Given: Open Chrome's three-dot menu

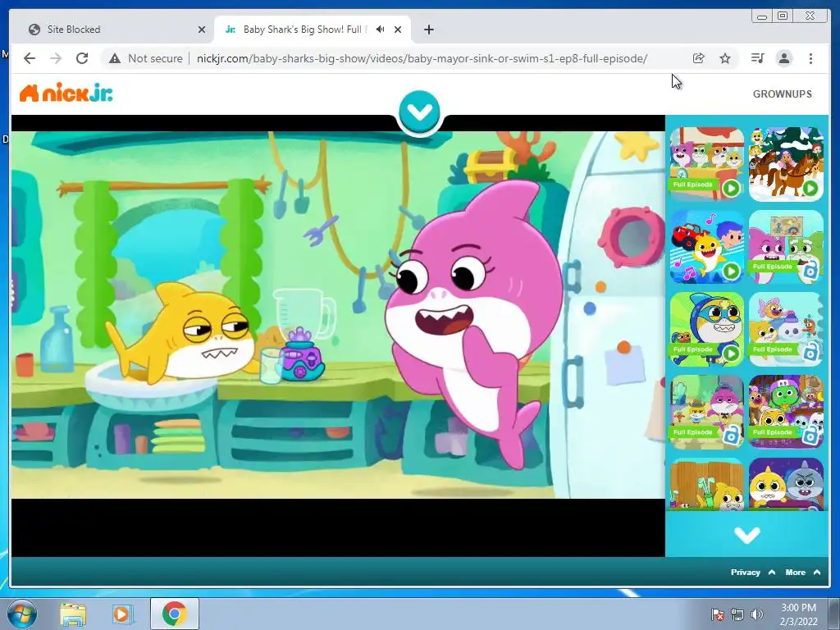Looking at the screenshot, I should [x=810, y=58].
